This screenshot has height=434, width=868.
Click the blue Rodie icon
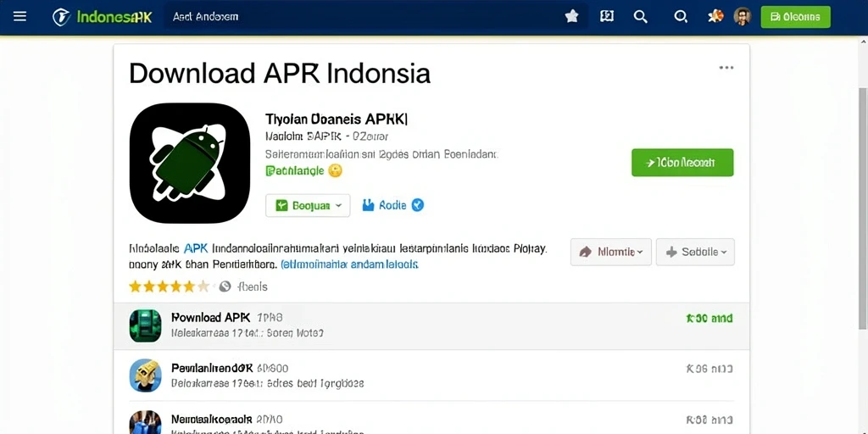368,205
